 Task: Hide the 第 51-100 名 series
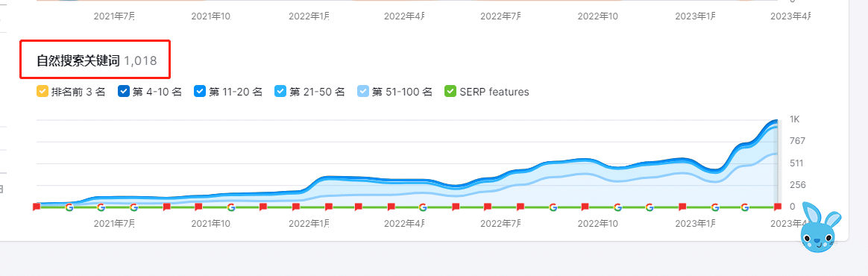[362, 92]
